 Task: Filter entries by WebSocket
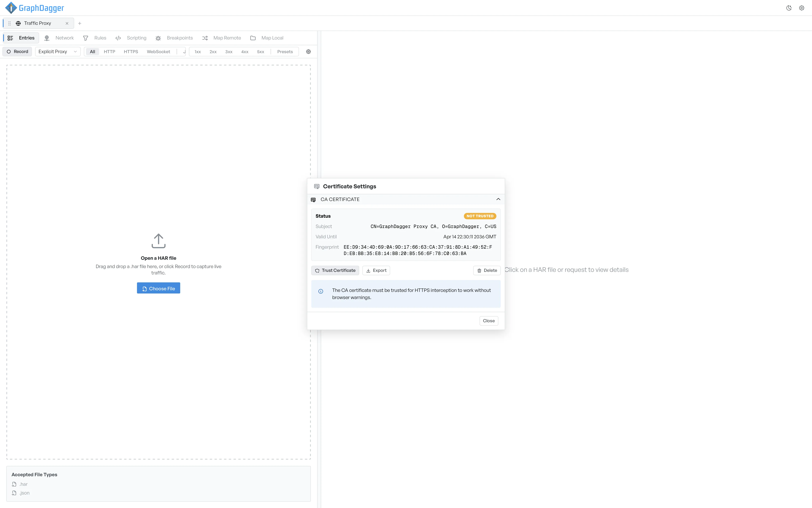point(158,51)
